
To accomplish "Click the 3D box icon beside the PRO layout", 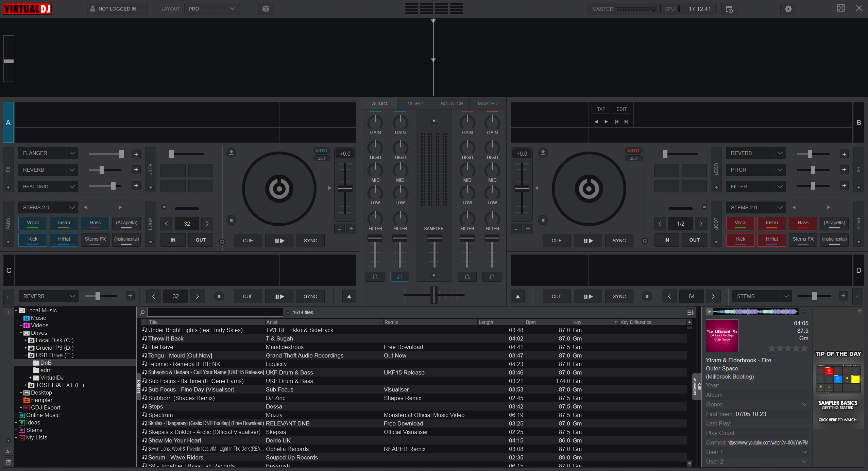I will 266,9.
